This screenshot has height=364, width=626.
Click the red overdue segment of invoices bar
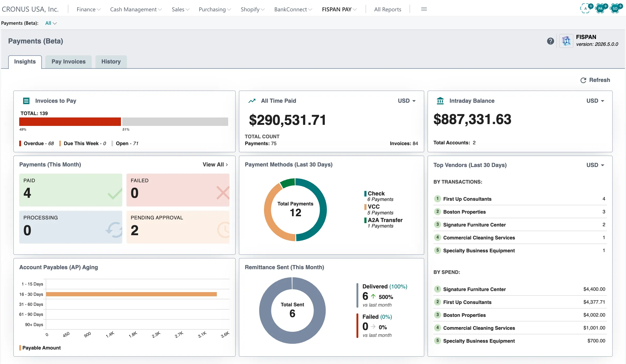[70, 122]
